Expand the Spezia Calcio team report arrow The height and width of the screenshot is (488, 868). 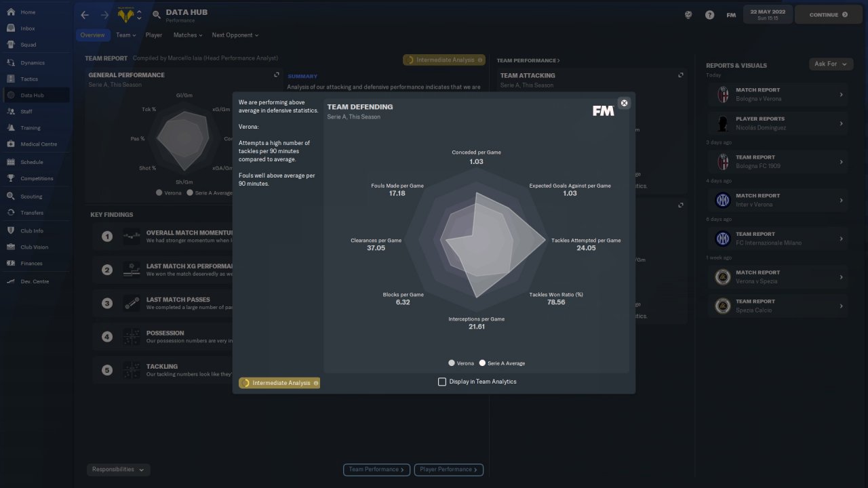coord(841,306)
